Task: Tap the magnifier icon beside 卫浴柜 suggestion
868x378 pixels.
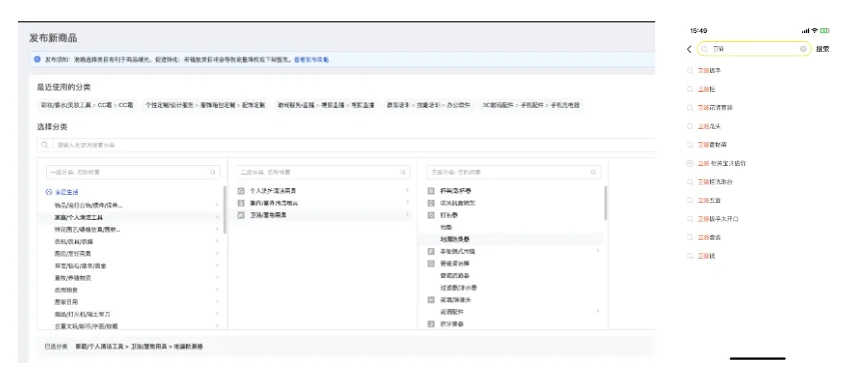Action: point(690,89)
